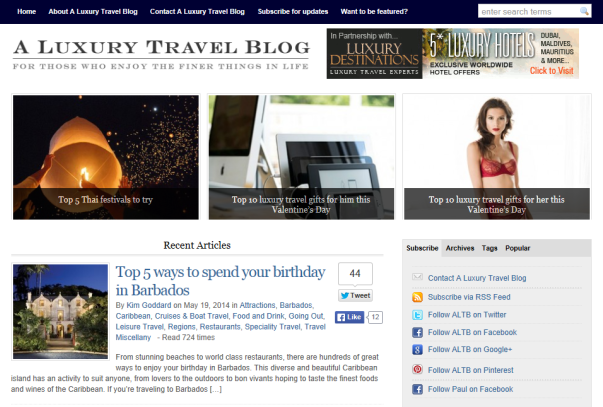
Task: Open Subscribe for updates menu item
Action: (x=293, y=12)
